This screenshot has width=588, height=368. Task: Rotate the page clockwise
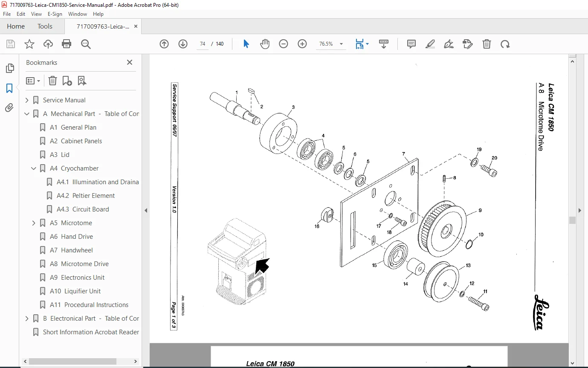(505, 44)
